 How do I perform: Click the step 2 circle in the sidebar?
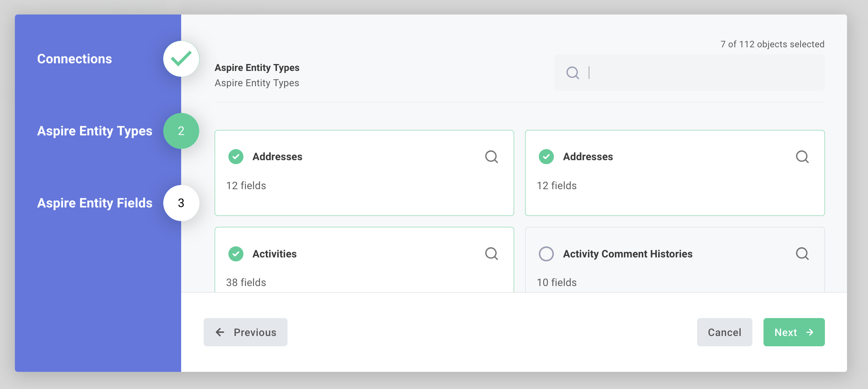[181, 131]
